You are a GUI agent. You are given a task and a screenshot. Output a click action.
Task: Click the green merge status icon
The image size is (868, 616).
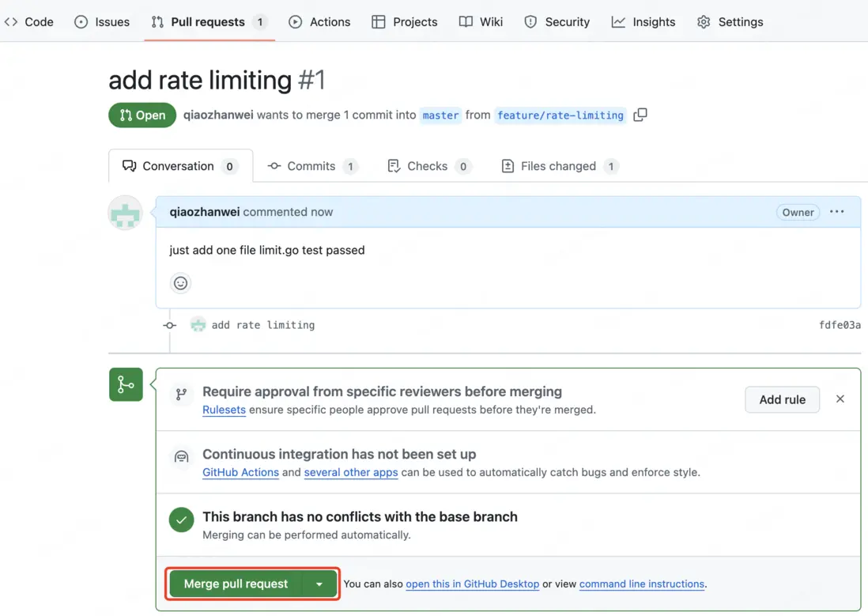(126, 384)
